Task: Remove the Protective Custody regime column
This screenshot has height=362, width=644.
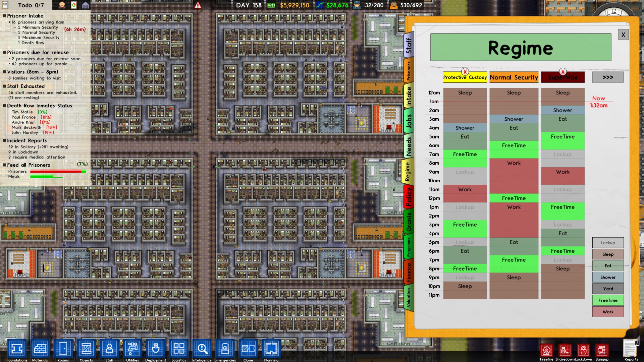Action: click(x=465, y=72)
